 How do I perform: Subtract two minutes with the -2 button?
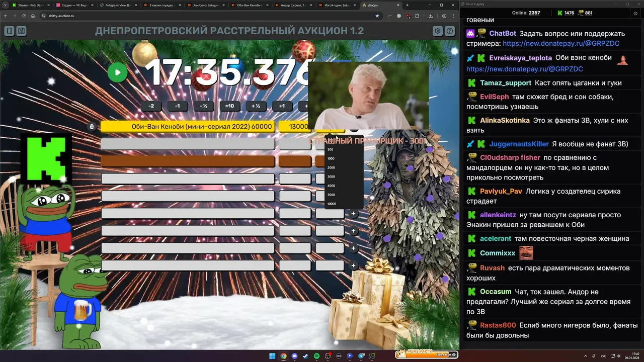coord(151,106)
